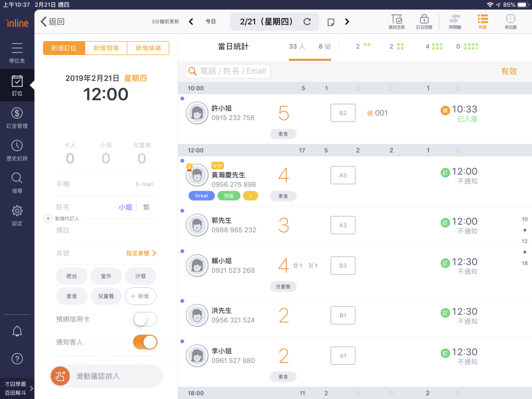Turn off the 通知客人 switch
Image resolution: width=532 pixels, height=399 pixels.
coord(145,342)
